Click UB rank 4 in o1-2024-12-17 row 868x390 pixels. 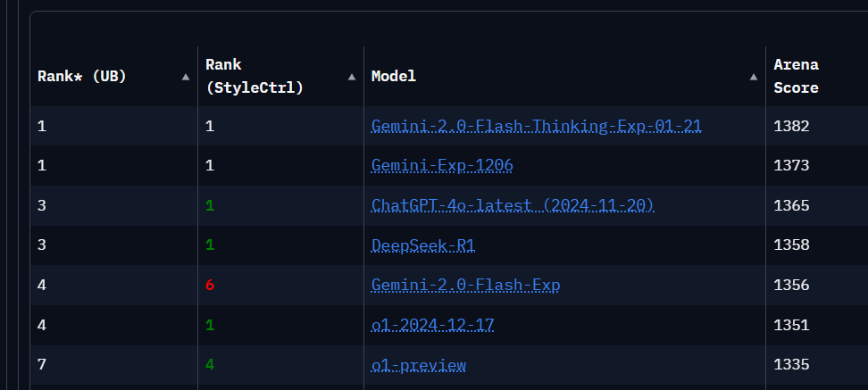[41, 325]
